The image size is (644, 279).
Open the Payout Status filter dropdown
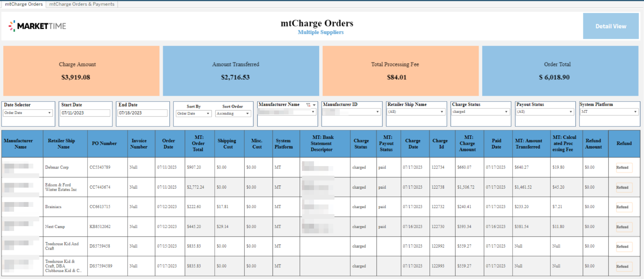point(545,112)
